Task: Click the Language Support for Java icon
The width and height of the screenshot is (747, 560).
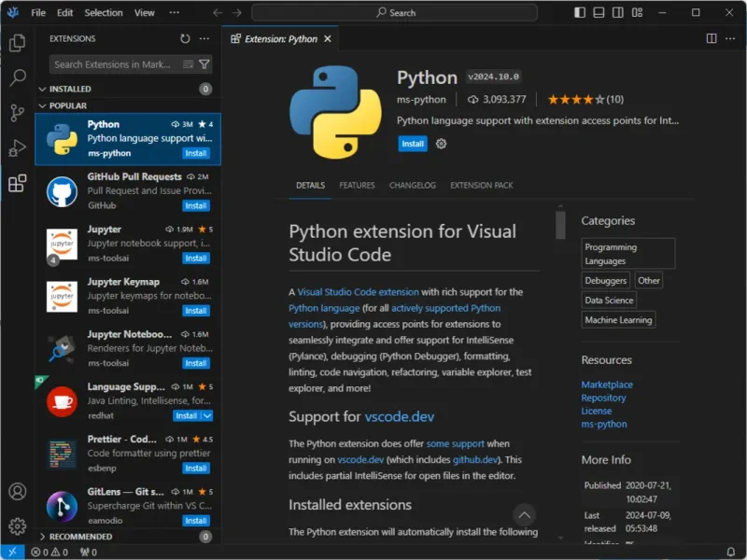Action: point(62,401)
